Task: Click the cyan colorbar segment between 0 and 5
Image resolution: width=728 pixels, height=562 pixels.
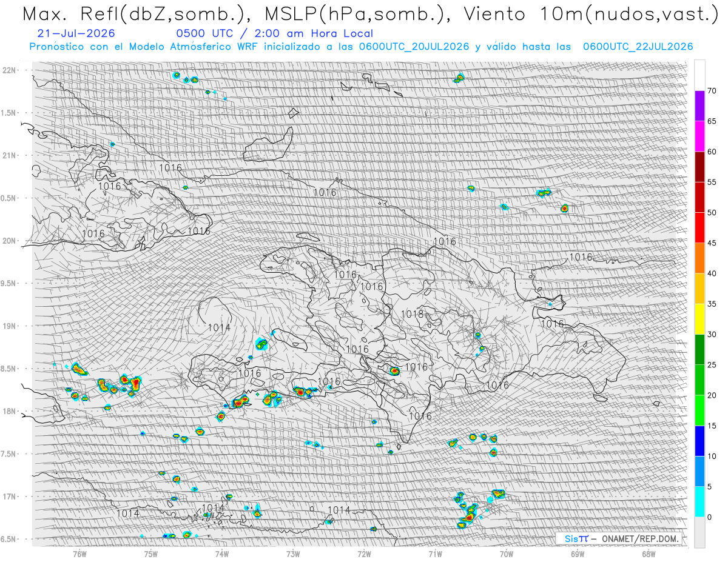Action: click(699, 501)
